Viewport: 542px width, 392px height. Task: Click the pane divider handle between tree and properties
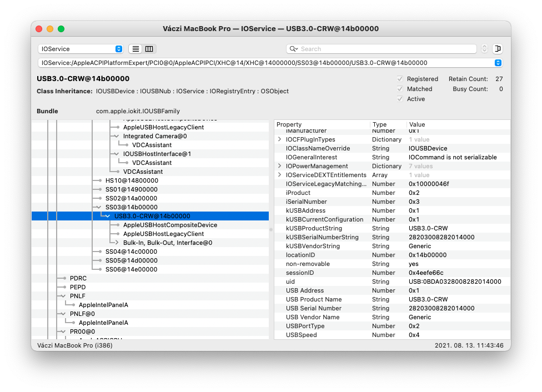coord(271,229)
